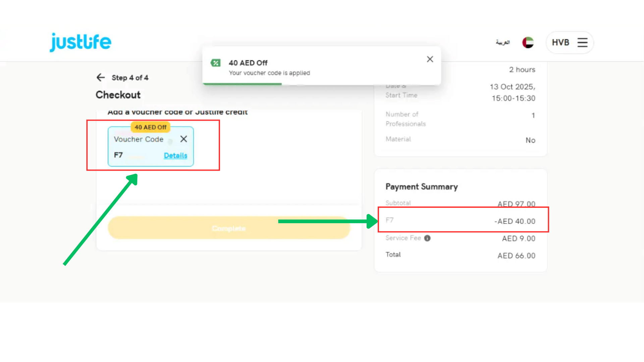Click the Service Fee info icon
Screen dimensions: 644x362
tap(427, 238)
